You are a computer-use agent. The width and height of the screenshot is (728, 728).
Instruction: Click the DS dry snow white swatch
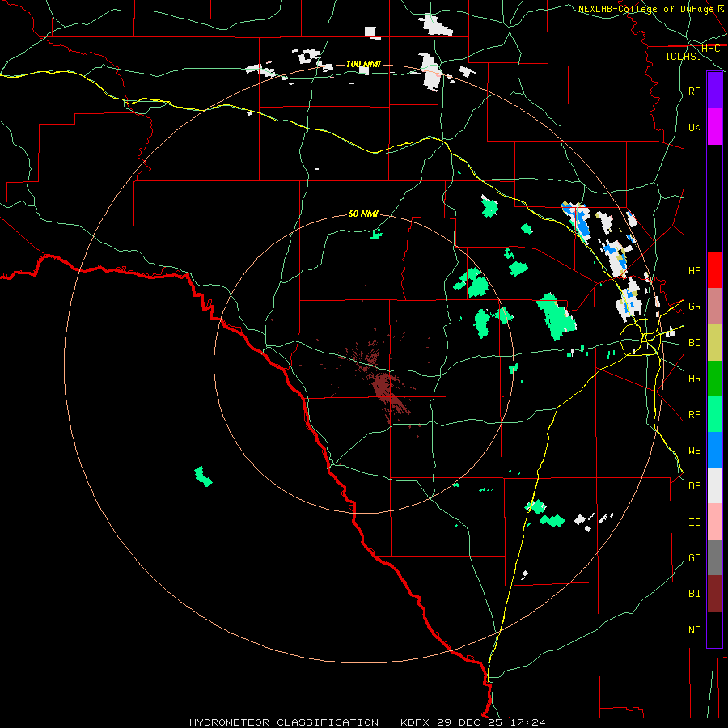coord(714,485)
